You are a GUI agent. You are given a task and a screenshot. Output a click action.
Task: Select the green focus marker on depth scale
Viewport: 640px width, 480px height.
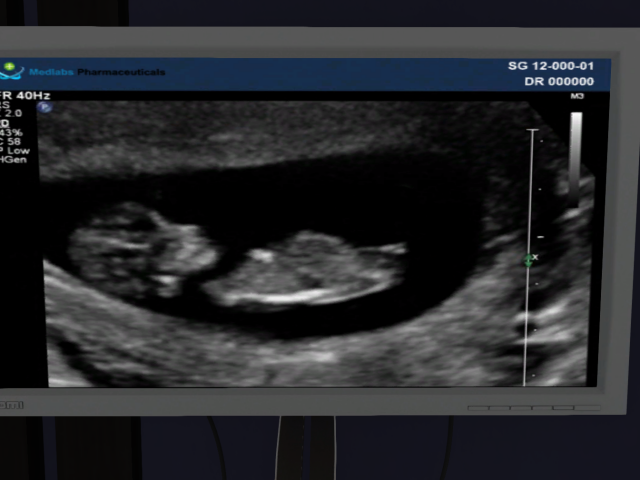[x=529, y=260]
